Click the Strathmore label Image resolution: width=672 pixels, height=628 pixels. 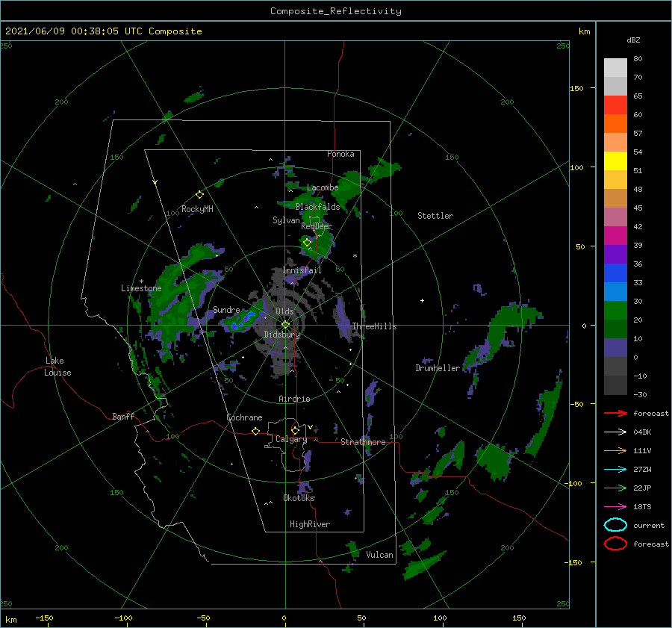363,442
